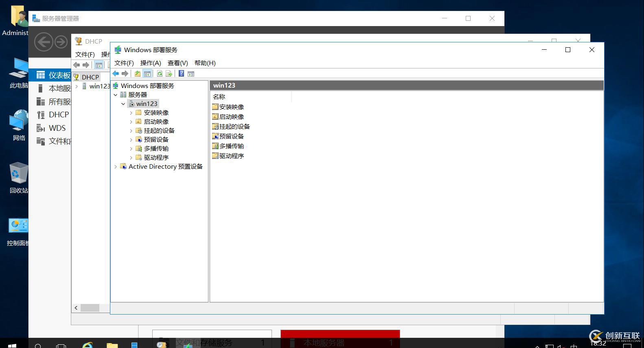Screen dimensions: 644x348
Task: Select the Administrator folder on the desktop
Action: (x=15, y=21)
